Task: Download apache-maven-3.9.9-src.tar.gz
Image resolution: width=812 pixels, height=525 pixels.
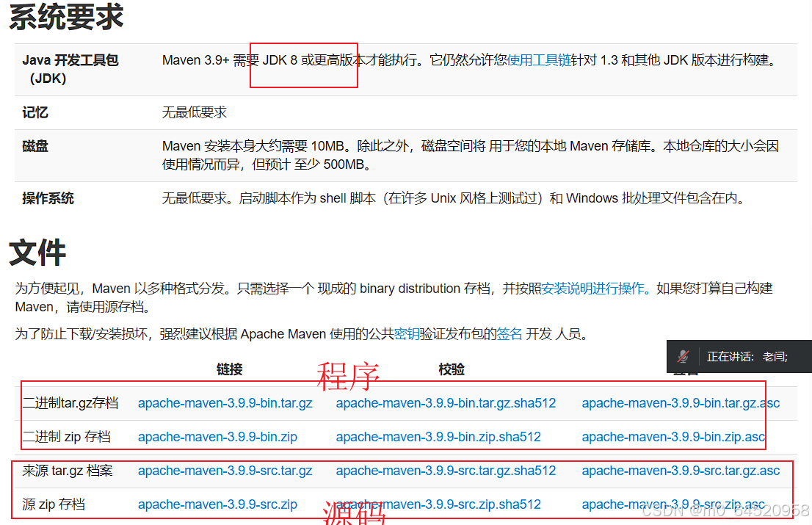Action: coord(225,471)
